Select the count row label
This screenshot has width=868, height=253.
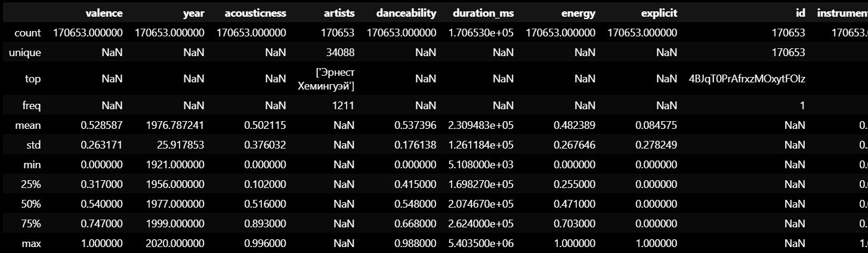pos(28,32)
